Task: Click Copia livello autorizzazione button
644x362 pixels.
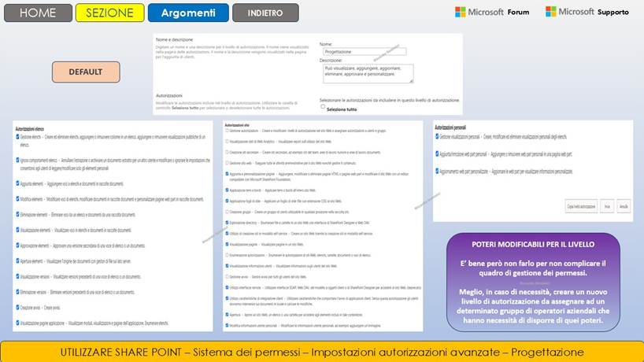Action: pyautogui.click(x=581, y=206)
